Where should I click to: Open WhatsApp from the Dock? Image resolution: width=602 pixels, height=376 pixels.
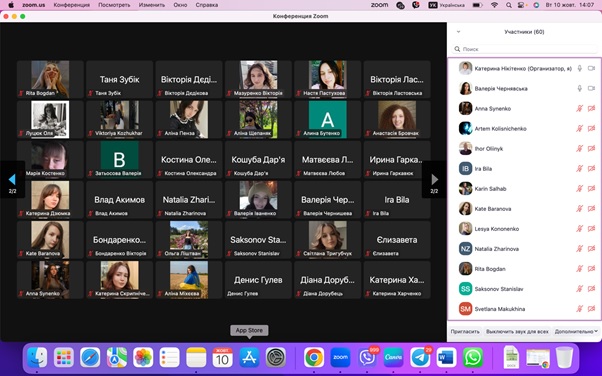tap(473, 358)
